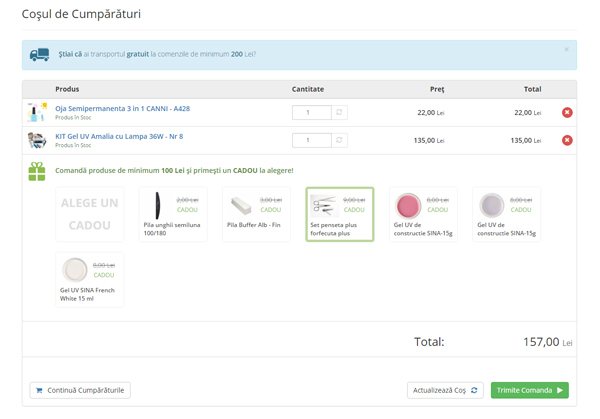The height and width of the screenshot is (419, 600).
Task: Refresh quantity for KIT Gel UV Amalia
Action: point(339,141)
